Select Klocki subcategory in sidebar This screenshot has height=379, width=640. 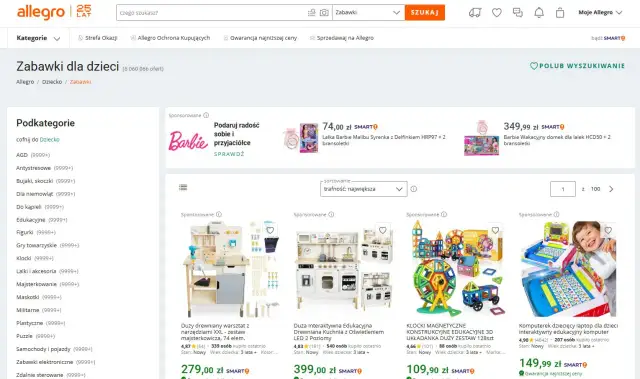coord(24,258)
